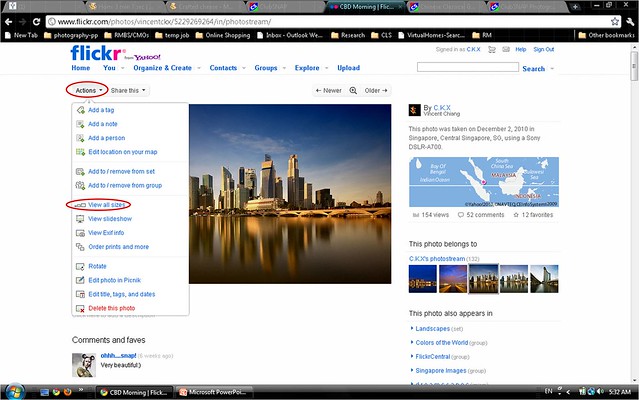Open Microsoft PowerPoint taskbar button
Screen dimensions: 639x400
tap(216, 392)
